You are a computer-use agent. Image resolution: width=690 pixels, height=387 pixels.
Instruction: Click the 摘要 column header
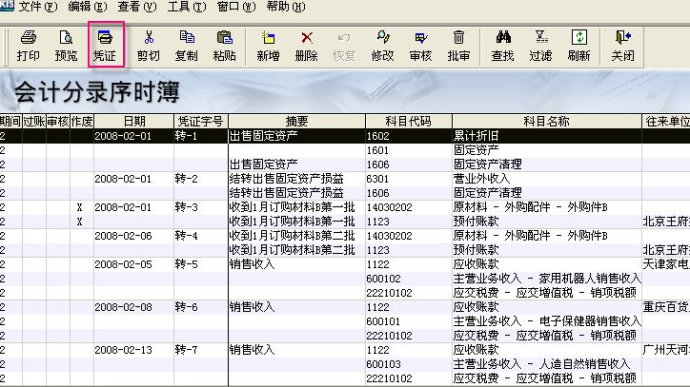pyautogui.click(x=297, y=122)
